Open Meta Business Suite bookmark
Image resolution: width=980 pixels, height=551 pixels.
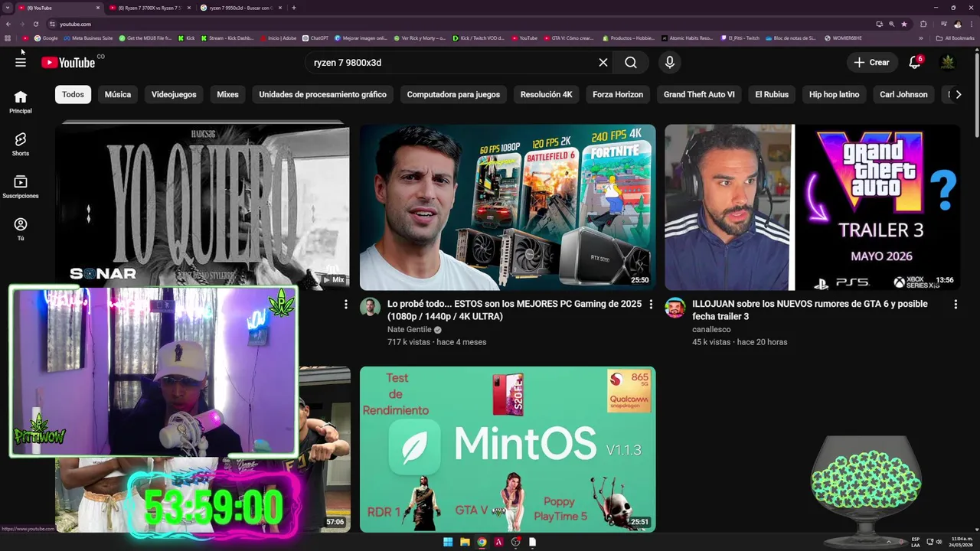88,37
